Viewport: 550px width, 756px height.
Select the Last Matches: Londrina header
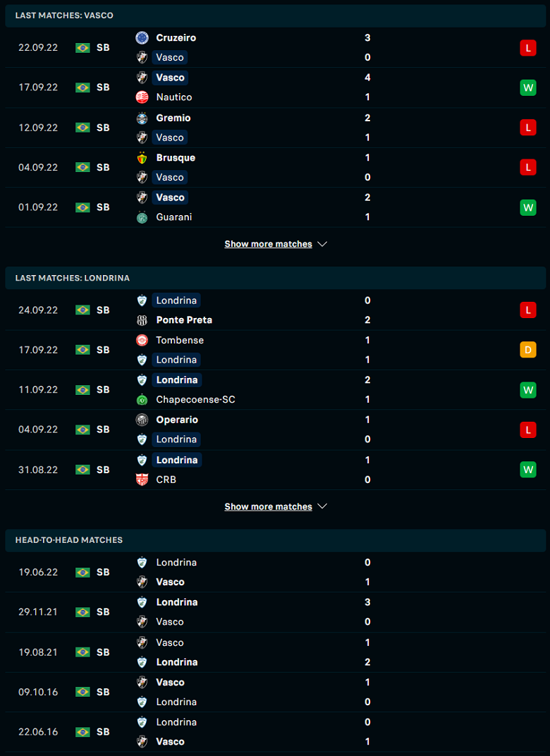[x=275, y=278]
